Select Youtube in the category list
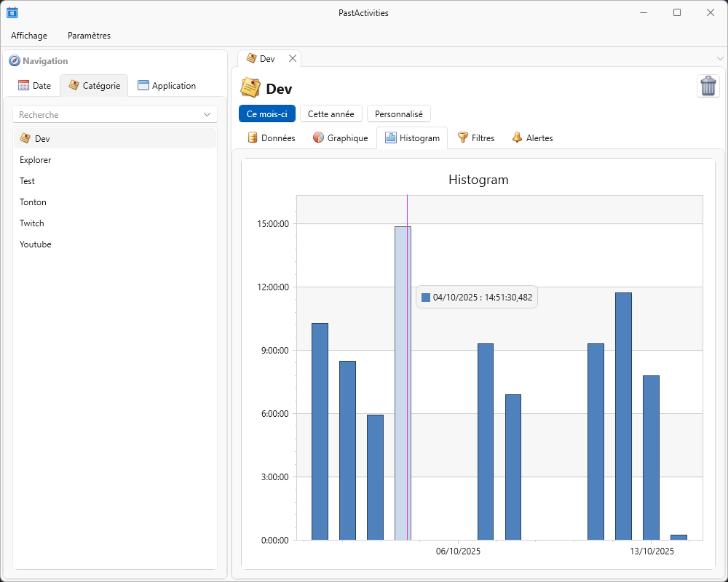The height and width of the screenshot is (582, 728). (x=36, y=244)
